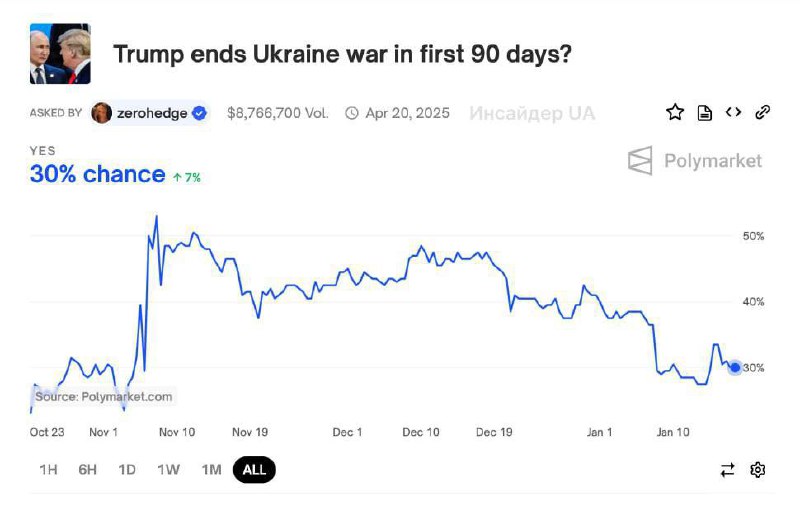800x515 pixels.
Task: Click the zerohedge avatar
Action: (x=101, y=113)
